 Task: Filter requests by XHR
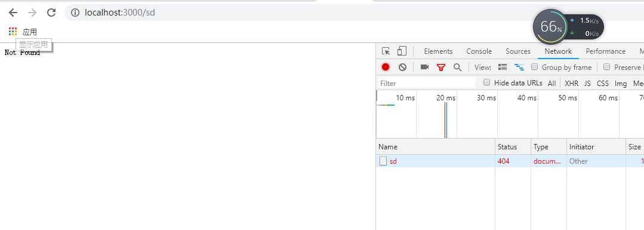click(x=571, y=83)
